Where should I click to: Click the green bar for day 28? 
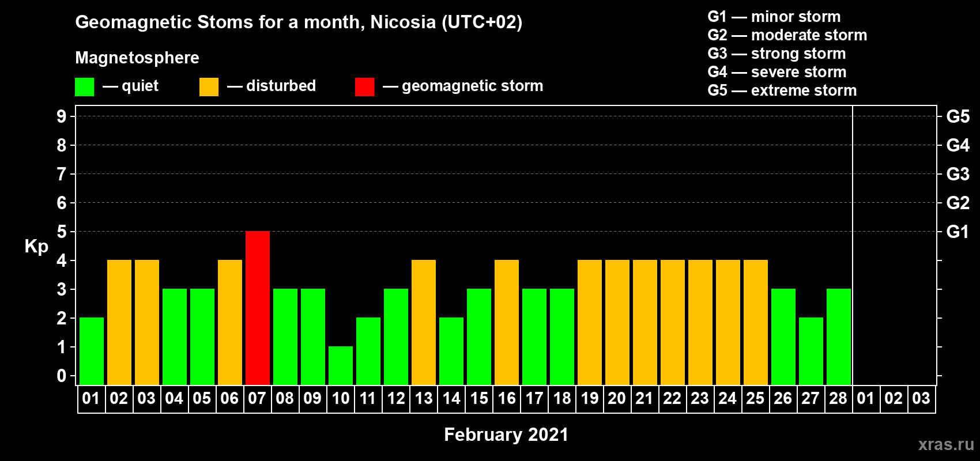click(x=839, y=337)
